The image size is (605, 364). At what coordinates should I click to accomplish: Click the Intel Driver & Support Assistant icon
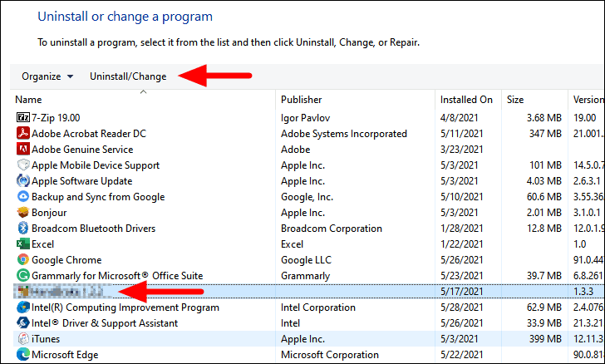coord(23,323)
